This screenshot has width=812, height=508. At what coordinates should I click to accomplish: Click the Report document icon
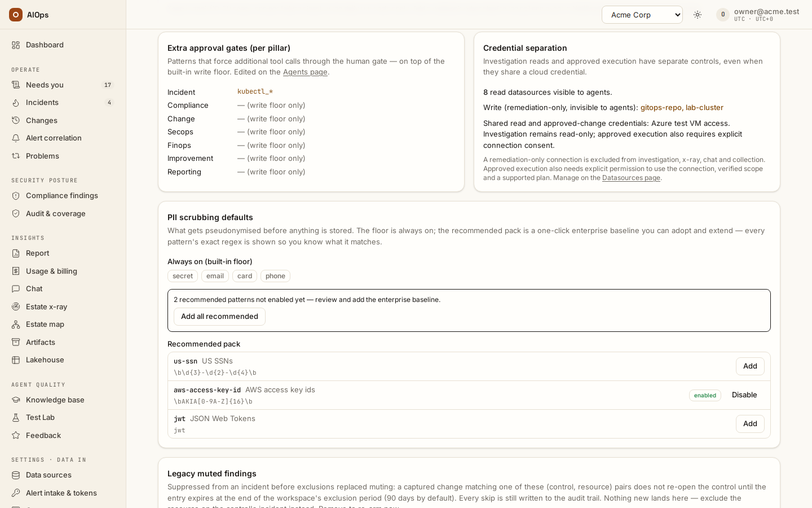16,253
